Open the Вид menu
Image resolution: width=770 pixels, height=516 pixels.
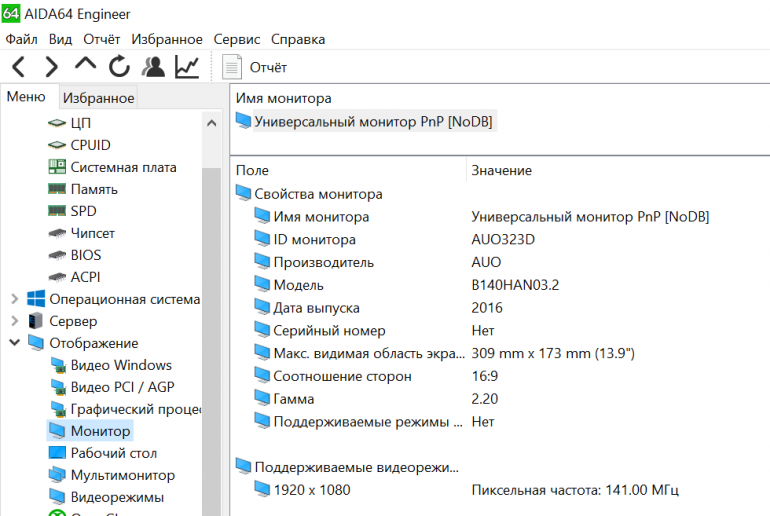tap(60, 39)
